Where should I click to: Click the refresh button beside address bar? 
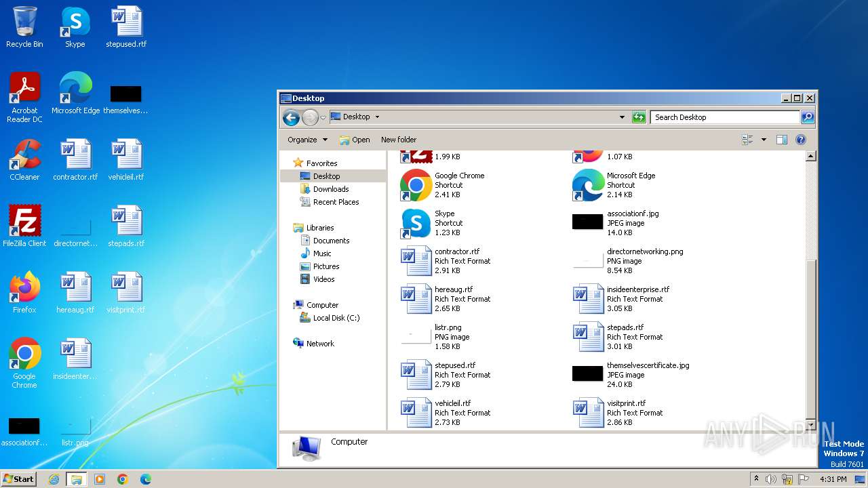click(638, 117)
